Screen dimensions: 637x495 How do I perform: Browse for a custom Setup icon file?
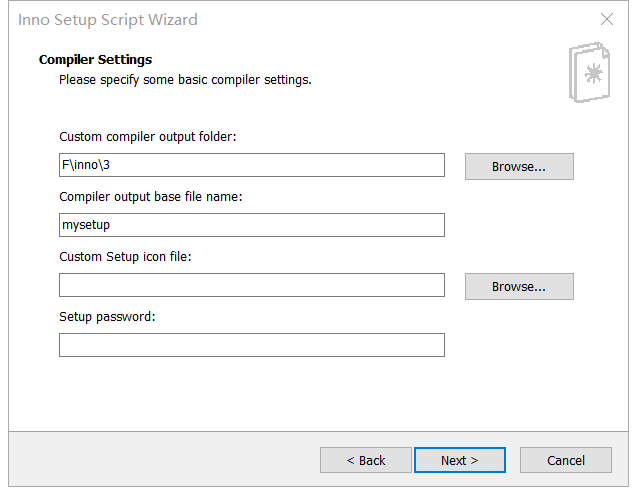pyautogui.click(x=519, y=287)
